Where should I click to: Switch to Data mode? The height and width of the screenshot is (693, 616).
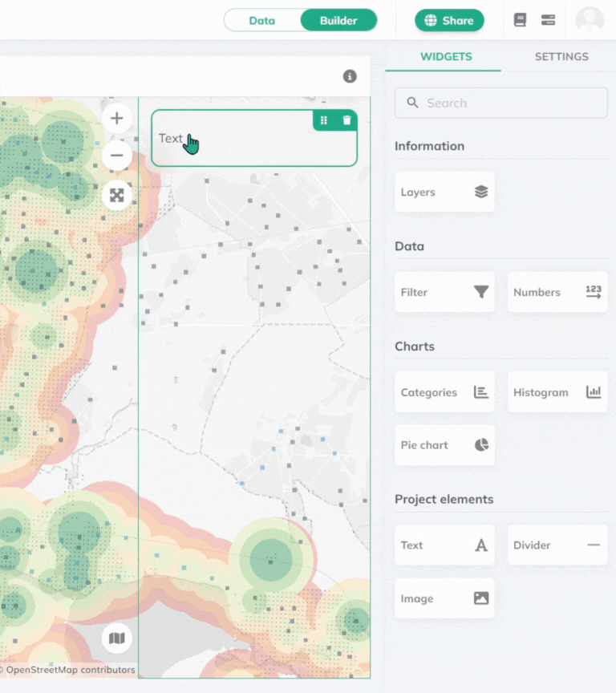click(261, 20)
